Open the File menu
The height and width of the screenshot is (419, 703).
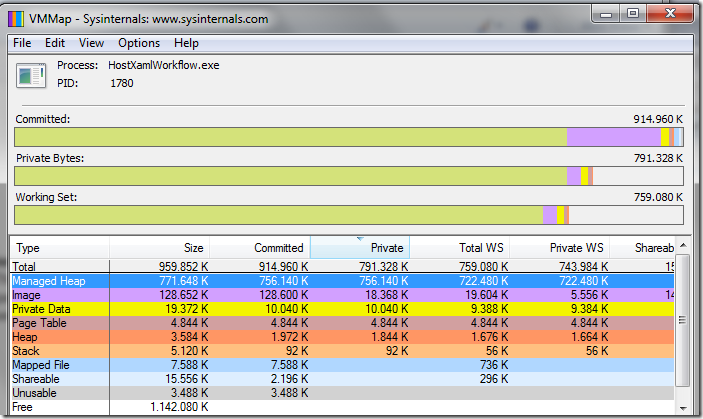pyautogui.click(x=22, y=43)
